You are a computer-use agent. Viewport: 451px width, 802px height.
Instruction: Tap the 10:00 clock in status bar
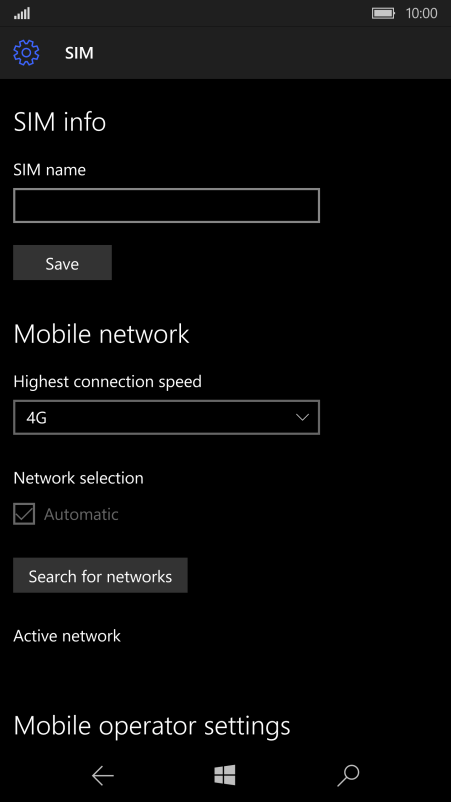tap(421, 13)
